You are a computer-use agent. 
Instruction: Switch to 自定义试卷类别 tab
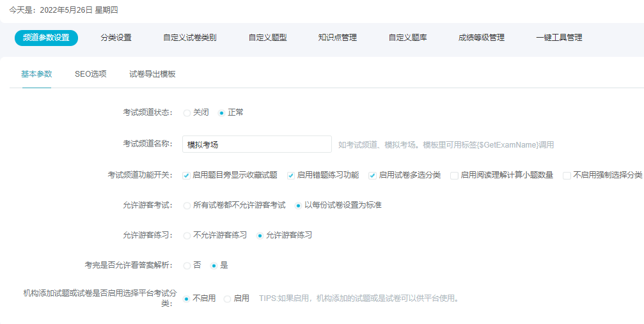tap(189, 38)
